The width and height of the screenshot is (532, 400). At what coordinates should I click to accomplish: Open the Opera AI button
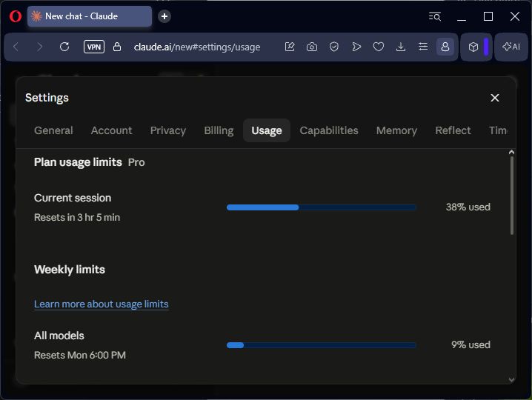point(511,47)
